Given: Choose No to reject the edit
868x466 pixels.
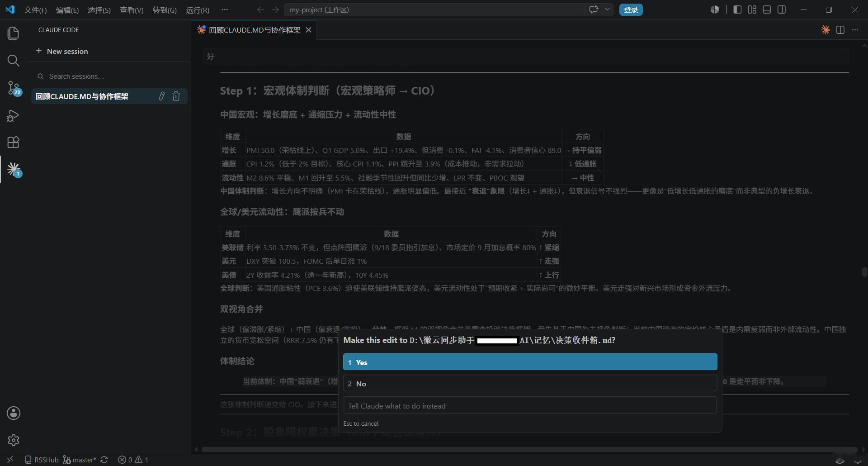Looking at the screenshot, I should [530, 383].
